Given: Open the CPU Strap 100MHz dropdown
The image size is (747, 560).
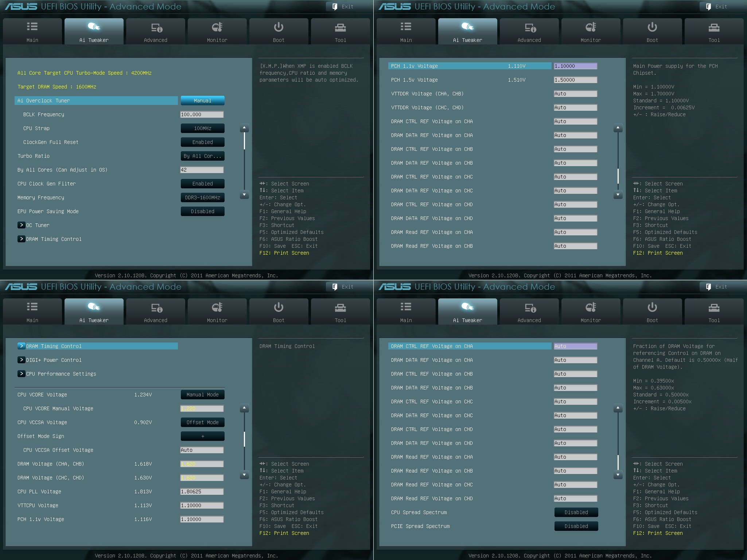Looking at the screenshot, I should (x=202, y=128).
